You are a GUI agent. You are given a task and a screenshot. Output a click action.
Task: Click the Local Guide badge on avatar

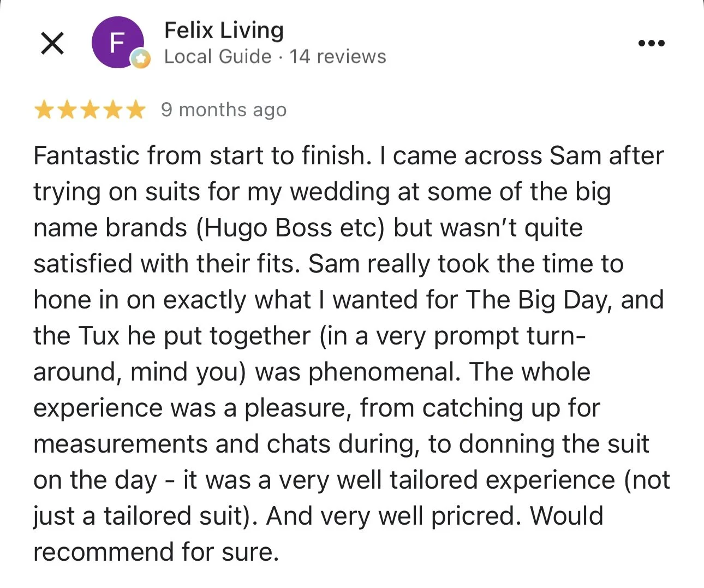[x=140, y=59]
